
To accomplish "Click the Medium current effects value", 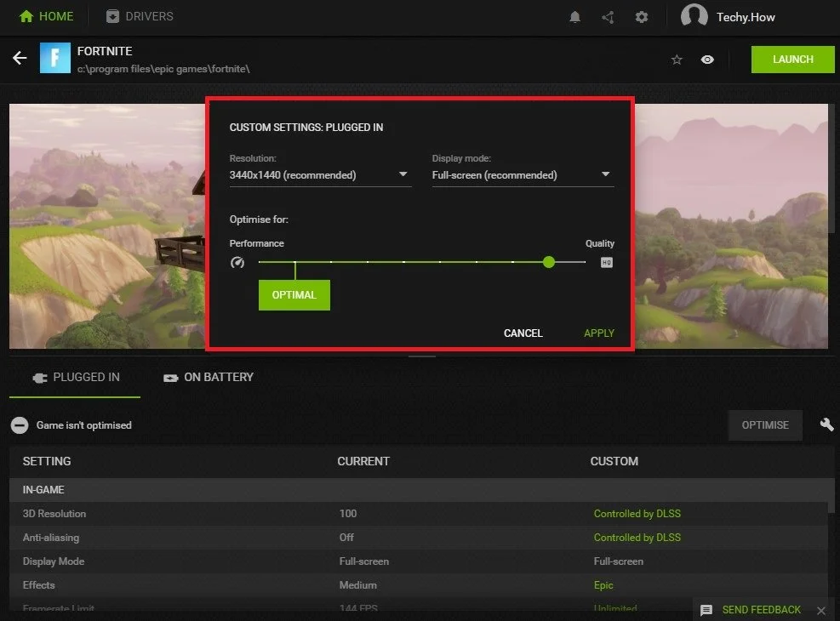I will point(357,585).
